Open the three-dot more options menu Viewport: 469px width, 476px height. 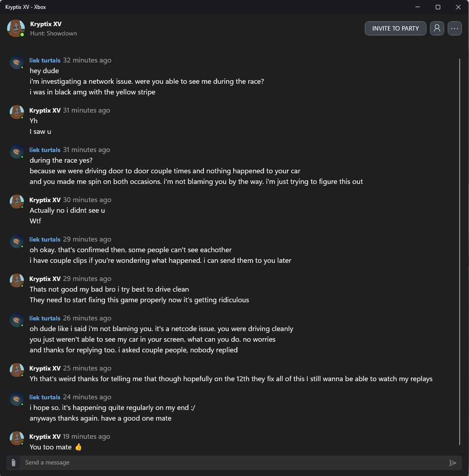pyautogui.click(x=455, y=28)
